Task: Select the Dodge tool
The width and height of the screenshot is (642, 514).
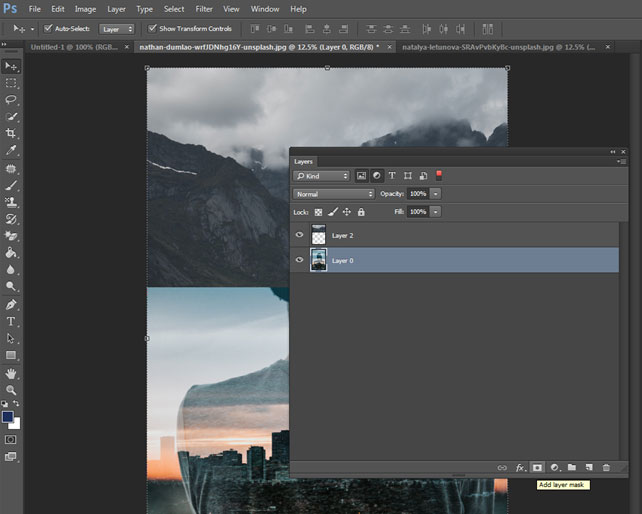Action: 11,286
